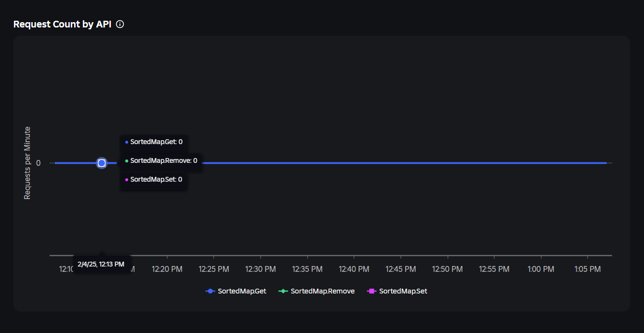Viewport: 644px width, 333px height.
Task: Click the 12:35 PM axis label
Action: [307, 269]
